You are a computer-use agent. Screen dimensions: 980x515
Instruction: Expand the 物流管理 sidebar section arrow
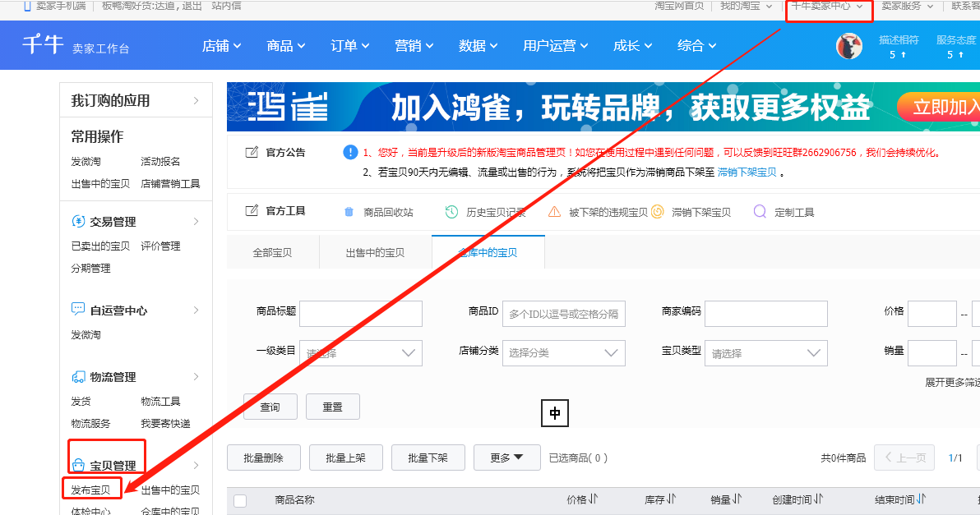[x=196, y=376]
